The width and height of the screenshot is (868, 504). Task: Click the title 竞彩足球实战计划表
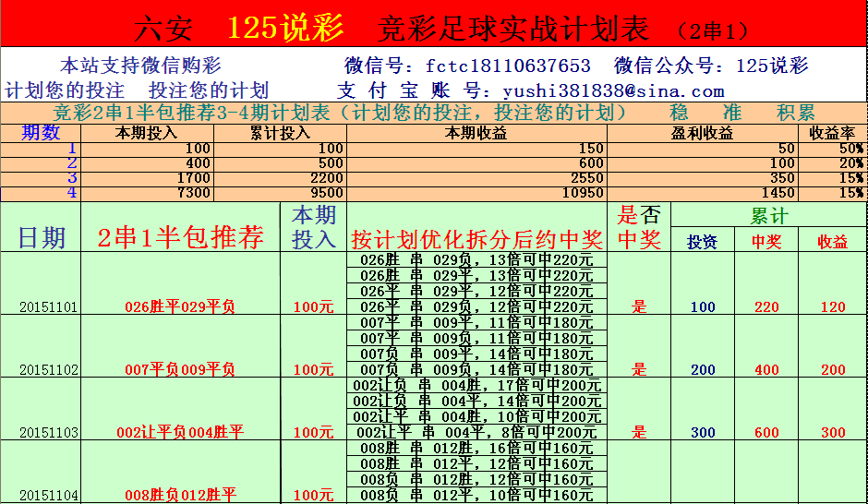point(513,29)
